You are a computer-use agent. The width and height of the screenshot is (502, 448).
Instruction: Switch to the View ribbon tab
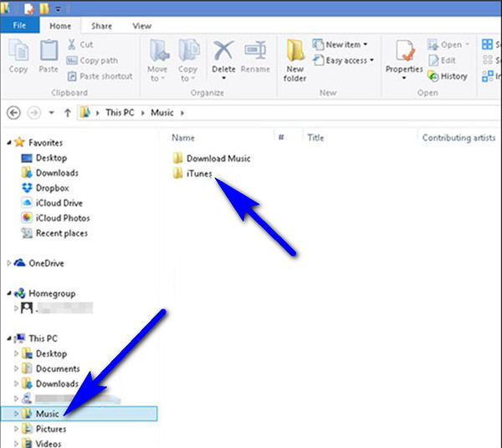[142, 26]
